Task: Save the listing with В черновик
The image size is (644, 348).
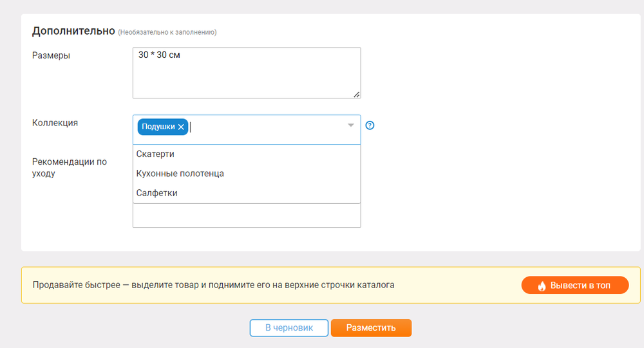Action: [x=289, y=328]
